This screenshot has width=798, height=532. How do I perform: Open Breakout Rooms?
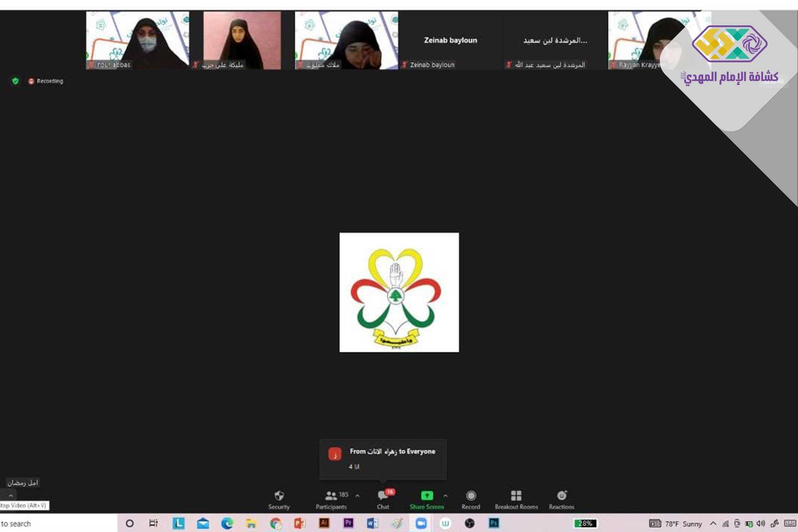tap(516, 499)
